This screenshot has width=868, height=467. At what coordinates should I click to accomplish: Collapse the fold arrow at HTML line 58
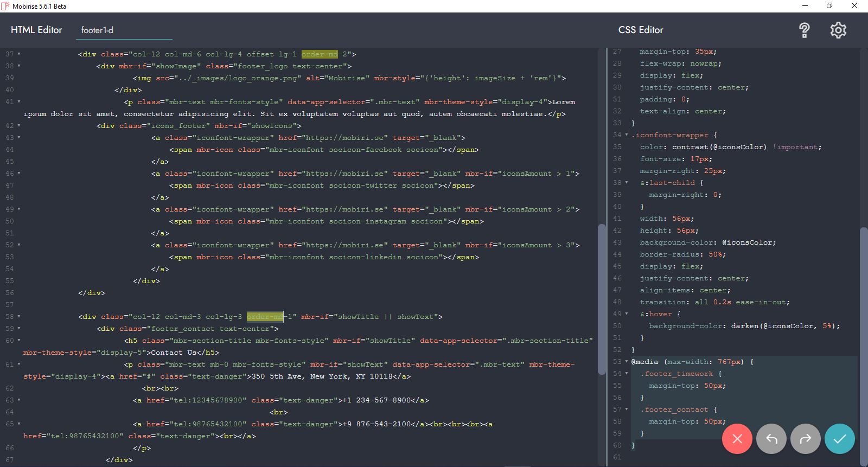pyautogui.click(x=19, y=317)
